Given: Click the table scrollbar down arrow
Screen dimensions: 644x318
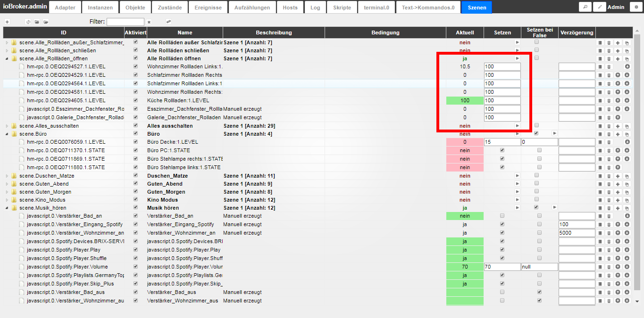Looking at the screenshot, I should coord(637,301).
